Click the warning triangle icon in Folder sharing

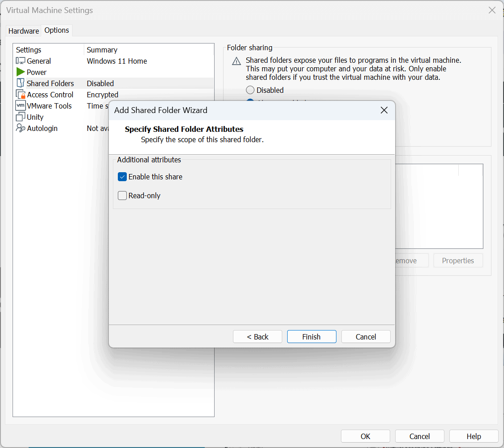(237, 61)
